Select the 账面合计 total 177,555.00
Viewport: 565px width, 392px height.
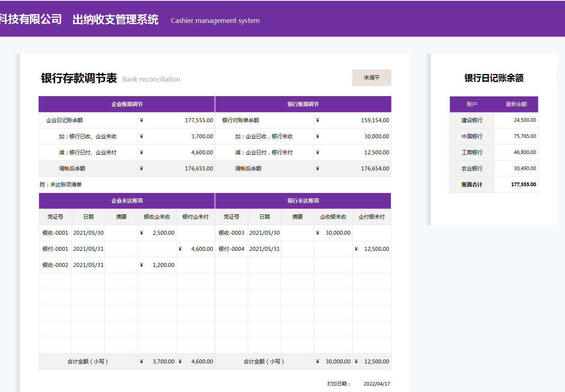523,185
